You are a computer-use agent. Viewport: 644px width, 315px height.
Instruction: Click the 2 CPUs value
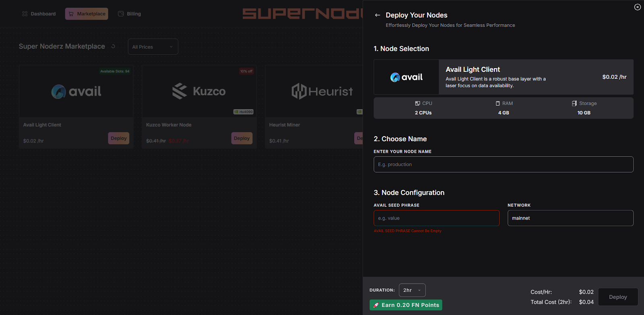pyautogui.click(x=423, y=113)
